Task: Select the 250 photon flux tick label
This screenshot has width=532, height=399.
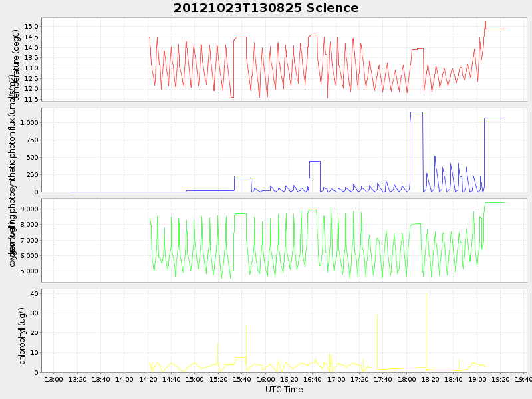Action: (33, 175)
